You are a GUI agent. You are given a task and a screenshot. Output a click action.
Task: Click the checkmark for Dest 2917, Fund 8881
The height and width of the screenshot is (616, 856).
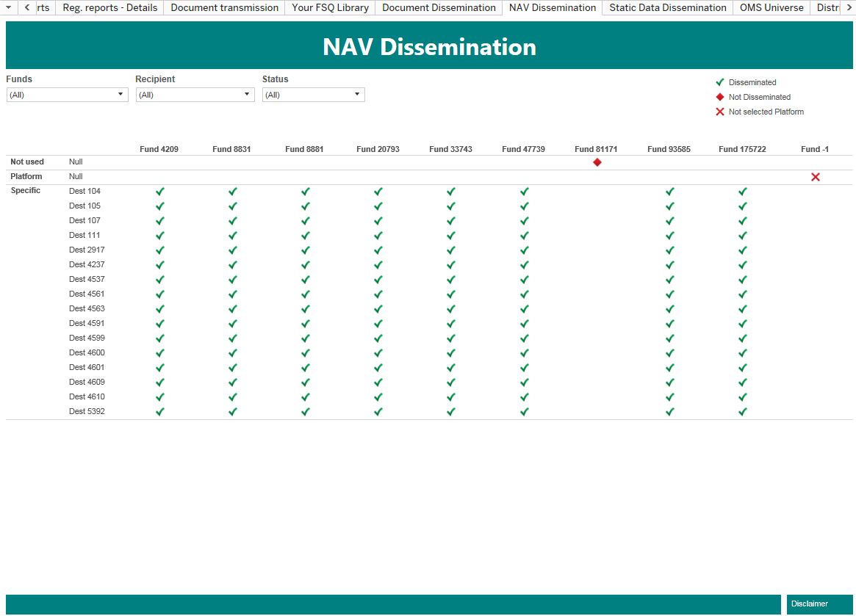[305, 250]
